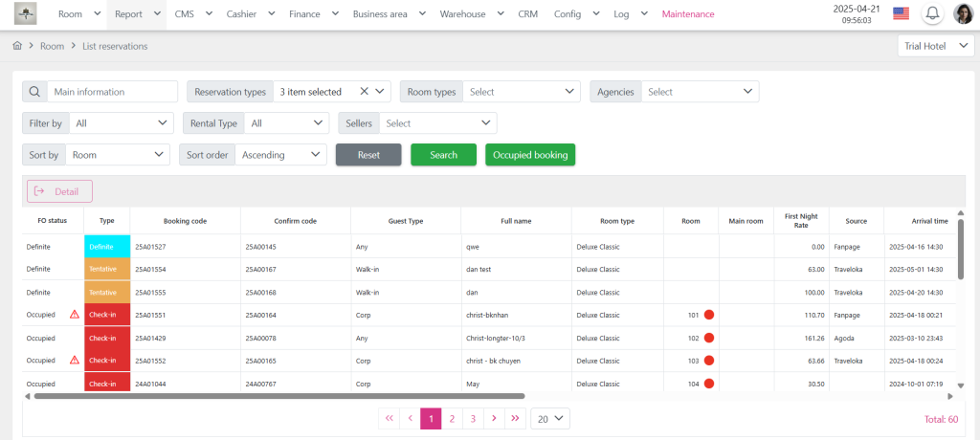Click warning triangle on booking 25A01551
The width and height of the screenshot is (980, 440).
tap(75, 315)
